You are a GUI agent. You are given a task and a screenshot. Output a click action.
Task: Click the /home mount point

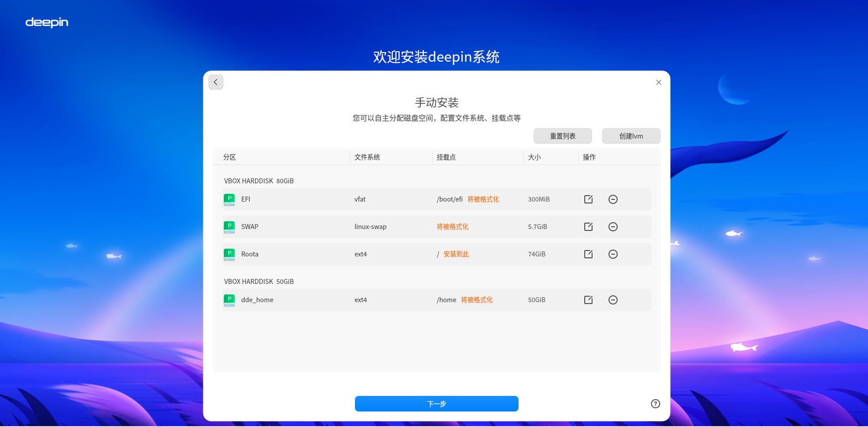coord(446,300)
